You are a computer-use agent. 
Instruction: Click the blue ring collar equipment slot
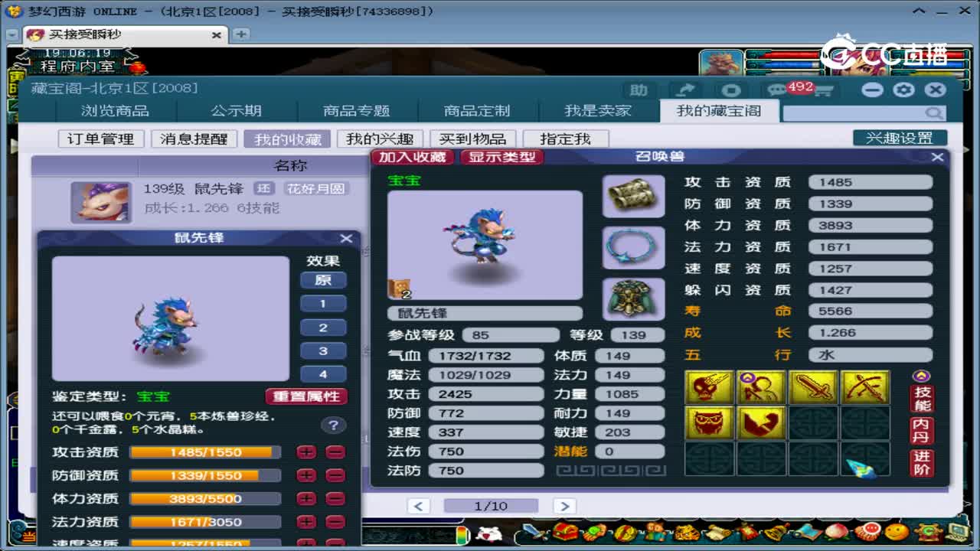click(x=633, y=247)
